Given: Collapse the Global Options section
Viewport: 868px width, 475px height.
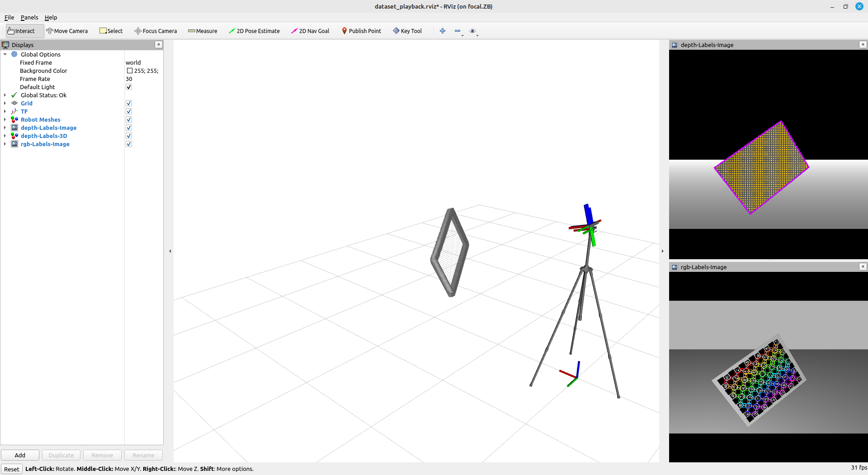Looking at the screenshot, I should pyautogui.click(x=5, y=54).
